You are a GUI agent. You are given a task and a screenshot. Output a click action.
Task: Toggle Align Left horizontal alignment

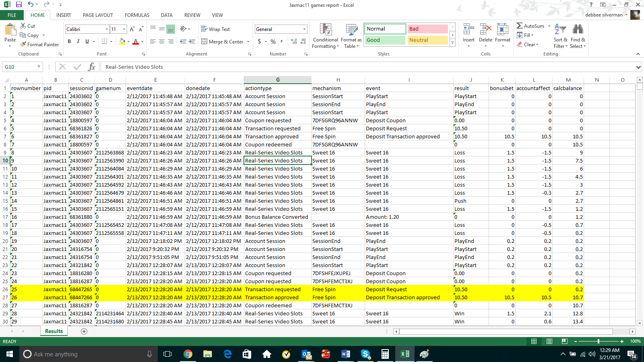(153, 41)
